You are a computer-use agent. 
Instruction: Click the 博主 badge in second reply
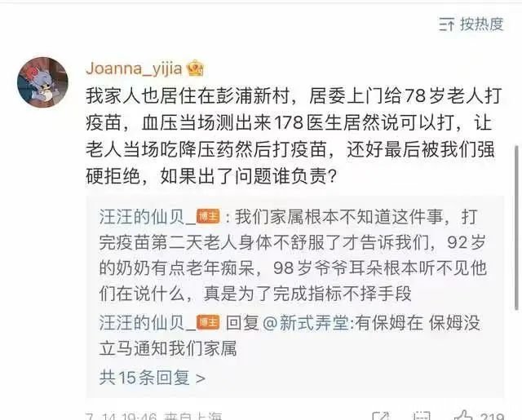pyautogui.click(x=208, y=322)
